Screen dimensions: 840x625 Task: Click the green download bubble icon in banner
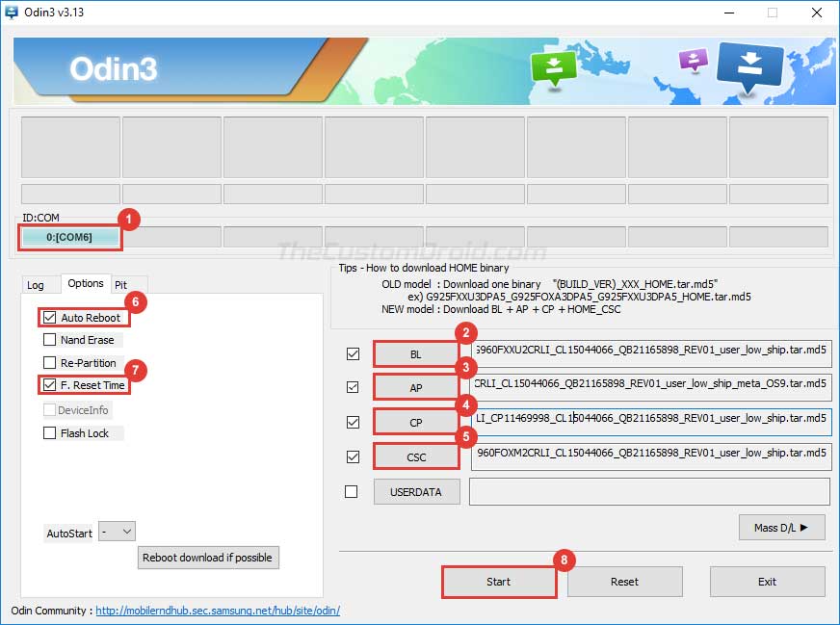[553, 68]
